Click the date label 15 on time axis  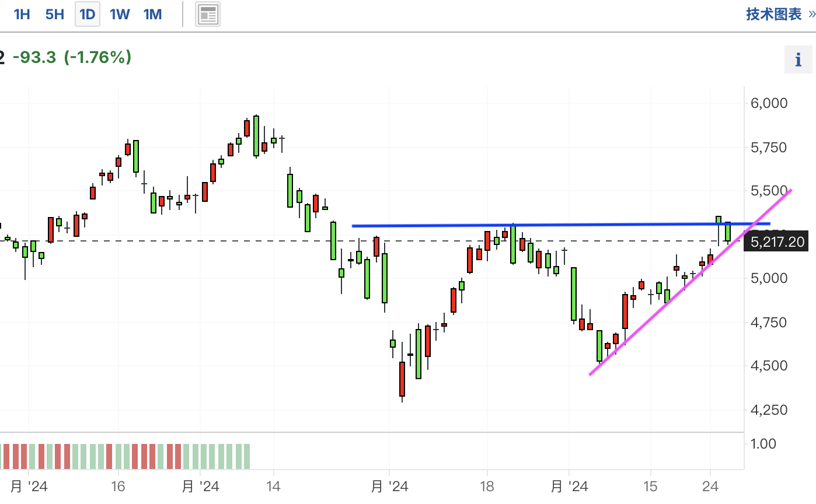651,486
